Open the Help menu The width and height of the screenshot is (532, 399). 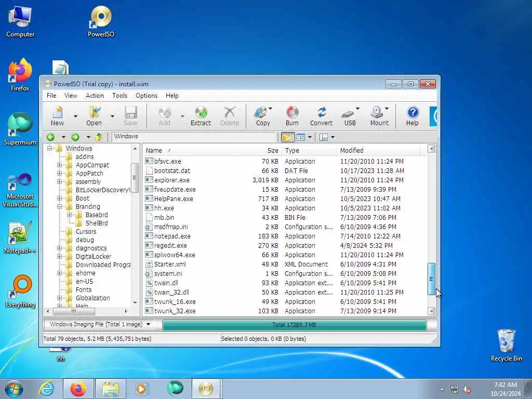172,96
